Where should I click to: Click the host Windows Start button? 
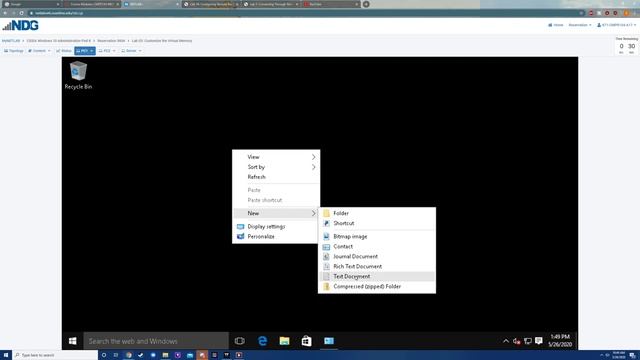[6, 355]
